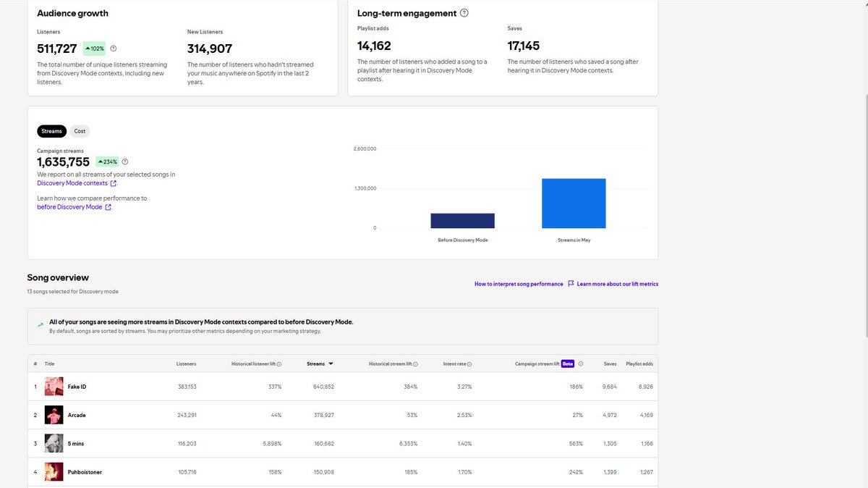
Task: Click 1,635,755 campaign streams value
Action: 64,162
